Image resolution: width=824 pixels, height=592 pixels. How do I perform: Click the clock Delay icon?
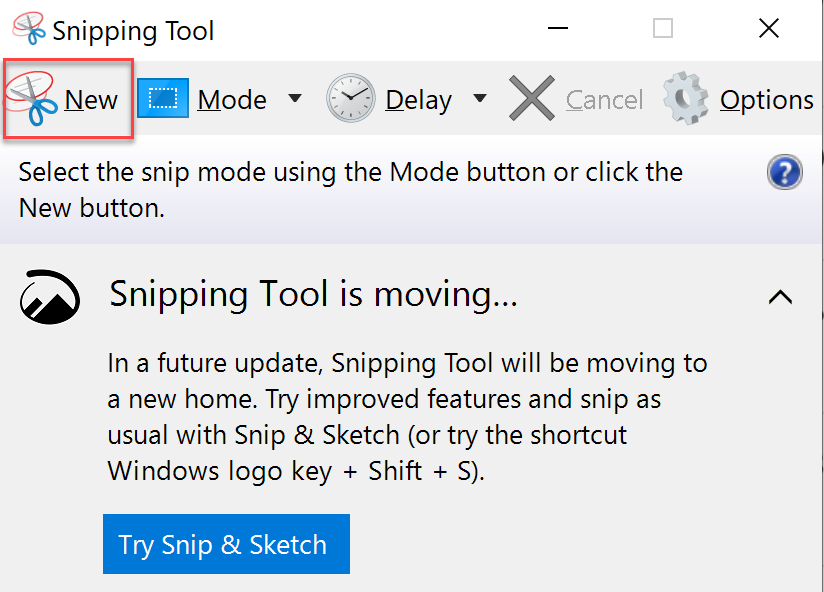tap(351, 98)
